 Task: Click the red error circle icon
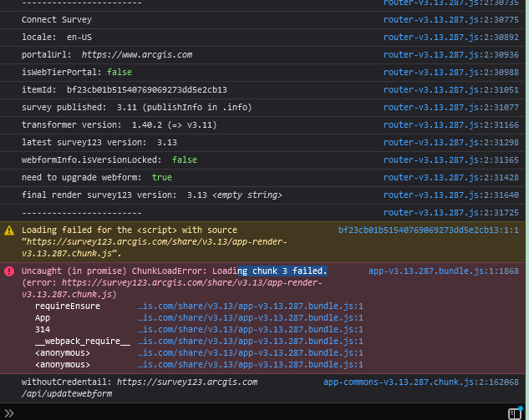pos(9,271)
